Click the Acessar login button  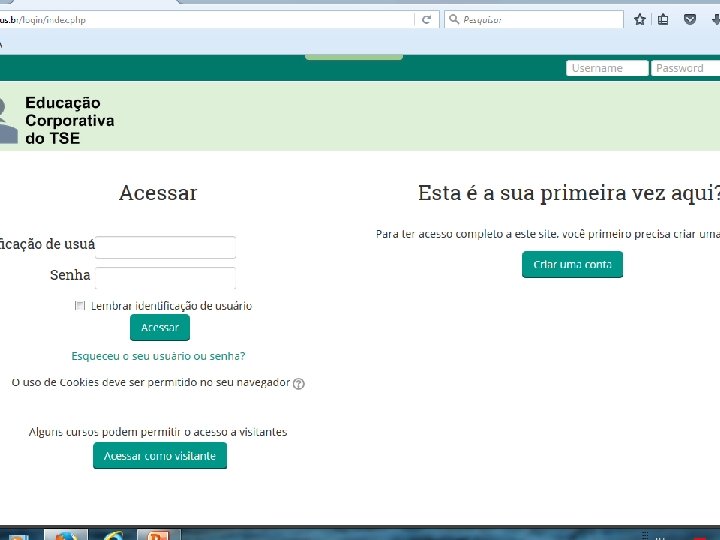point(160,327)
